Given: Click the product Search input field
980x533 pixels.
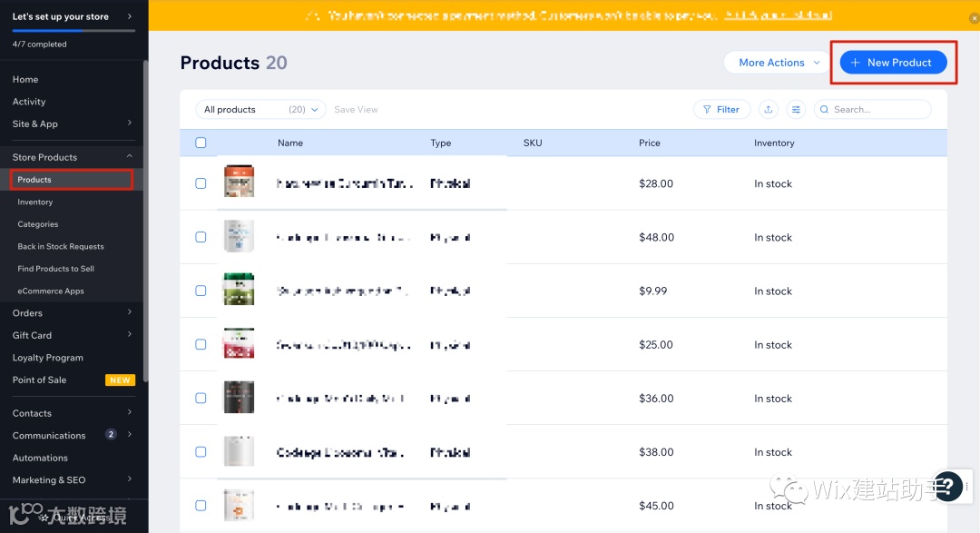Looking at the screenshot, I should pos(877,110).
